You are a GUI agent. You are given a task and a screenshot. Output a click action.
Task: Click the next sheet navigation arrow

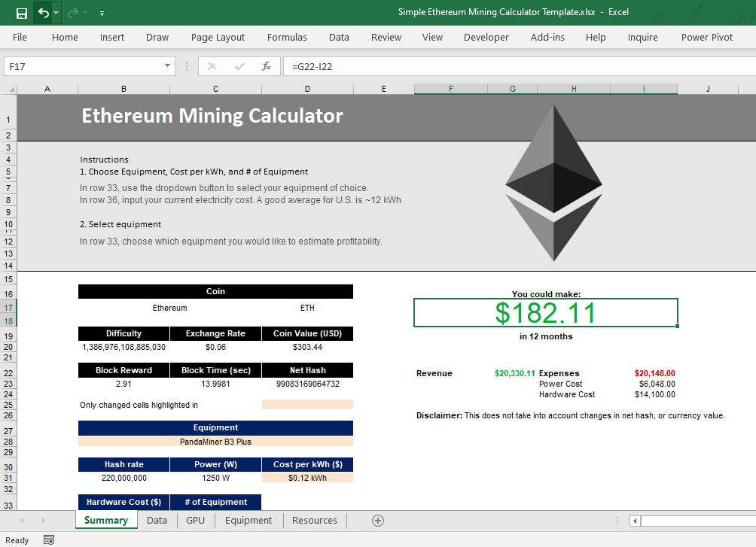(x=44, y=521)
